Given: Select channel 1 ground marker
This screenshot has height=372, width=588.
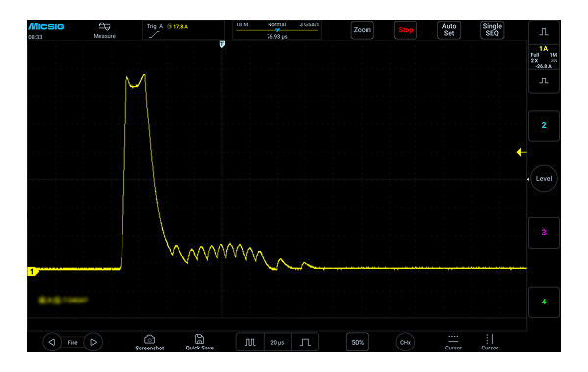Looking at the screenshot, I should tap(33, 272).
